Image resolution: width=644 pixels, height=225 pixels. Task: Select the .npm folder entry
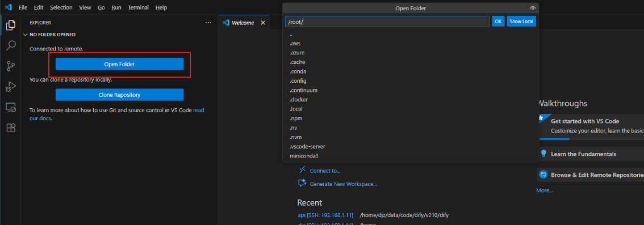coord(411,118)
